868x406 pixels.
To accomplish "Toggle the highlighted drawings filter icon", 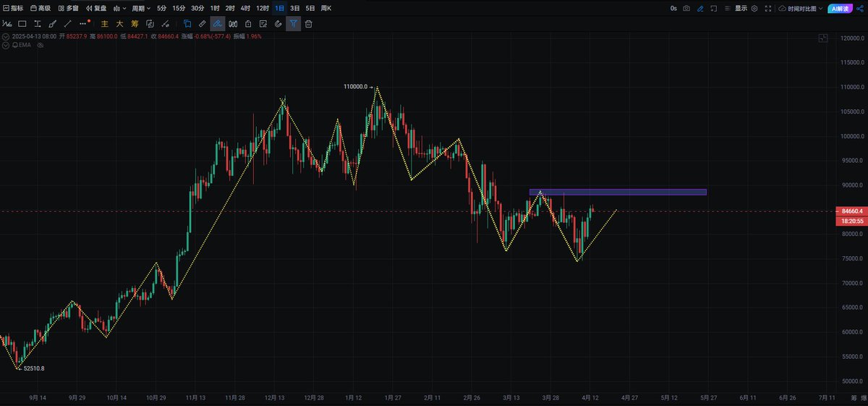I will [x=293, y=23].
